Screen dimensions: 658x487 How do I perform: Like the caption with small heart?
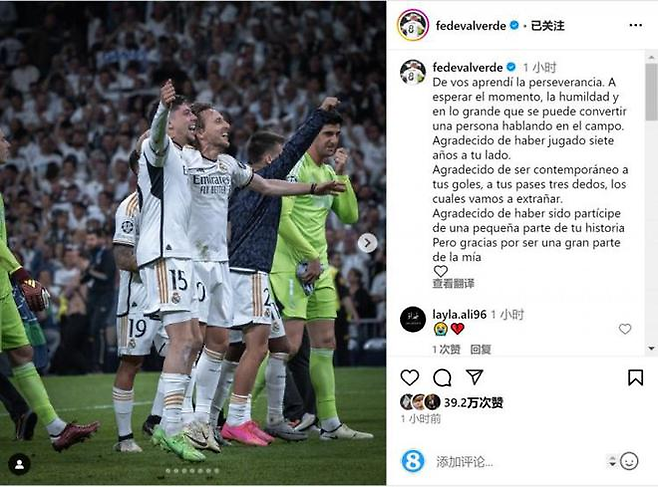tap(441, 271)
